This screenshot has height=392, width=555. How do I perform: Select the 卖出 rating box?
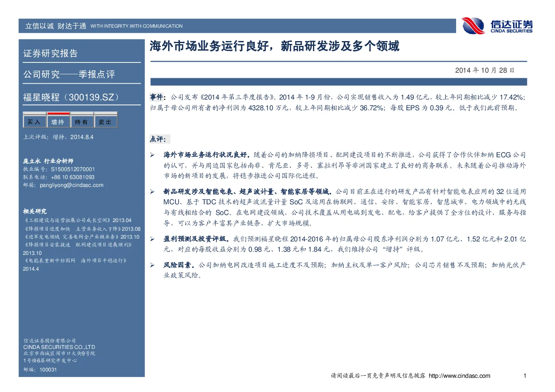[106, 122]
